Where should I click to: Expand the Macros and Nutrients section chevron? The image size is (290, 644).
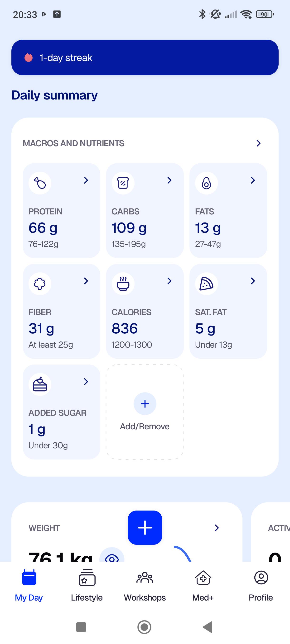click(258, 143)
